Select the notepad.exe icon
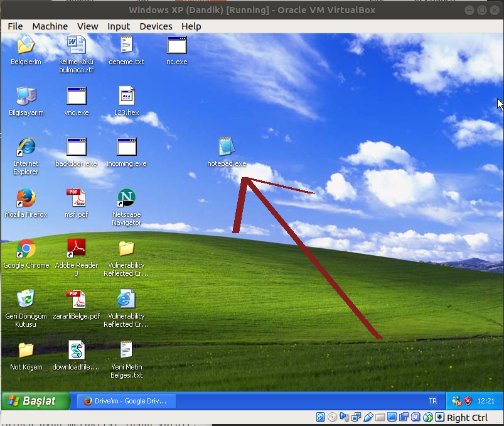 click(x=227, y=146)
